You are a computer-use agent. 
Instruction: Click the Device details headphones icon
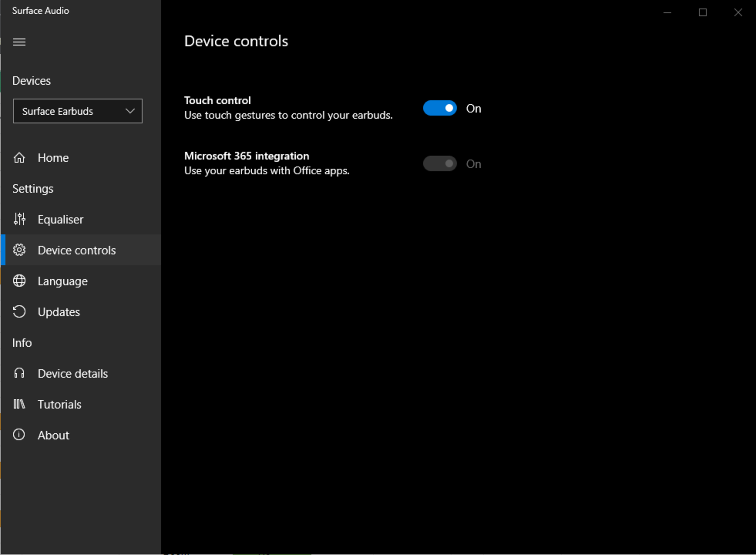[19, 373]
